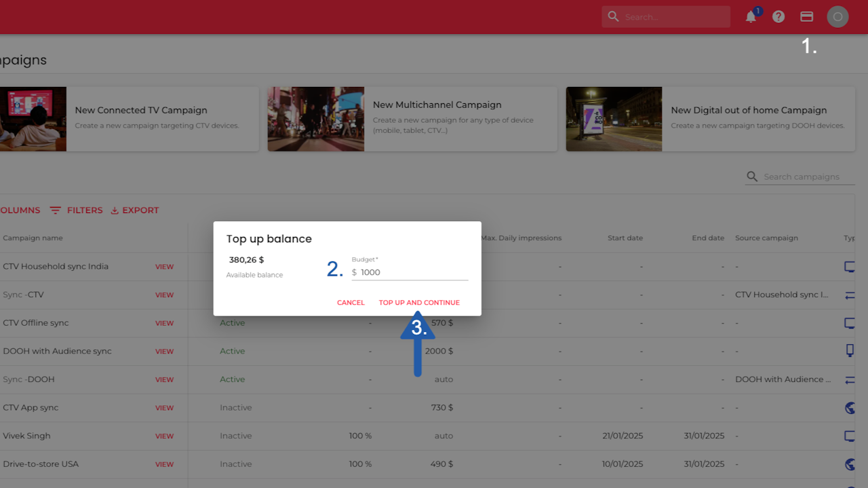View the CTV App sync campaign
The height and width of the screenshot is (488, 868).
[164, 408]
